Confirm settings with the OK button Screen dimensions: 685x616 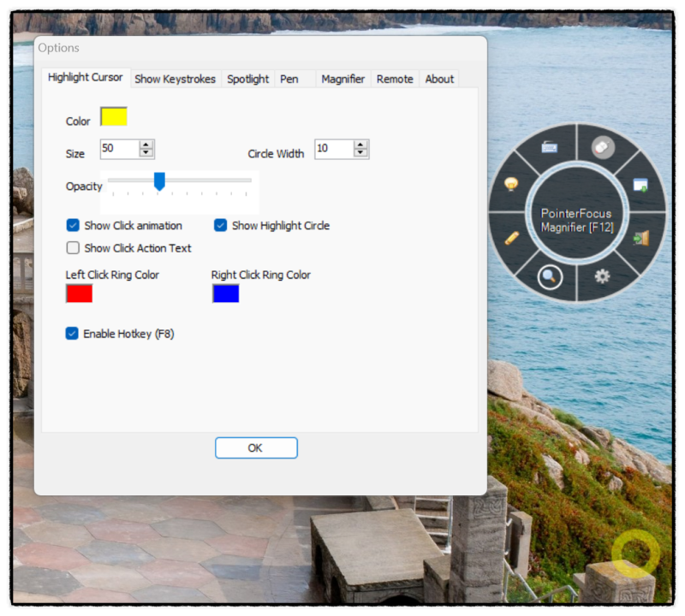pos(256,448)
